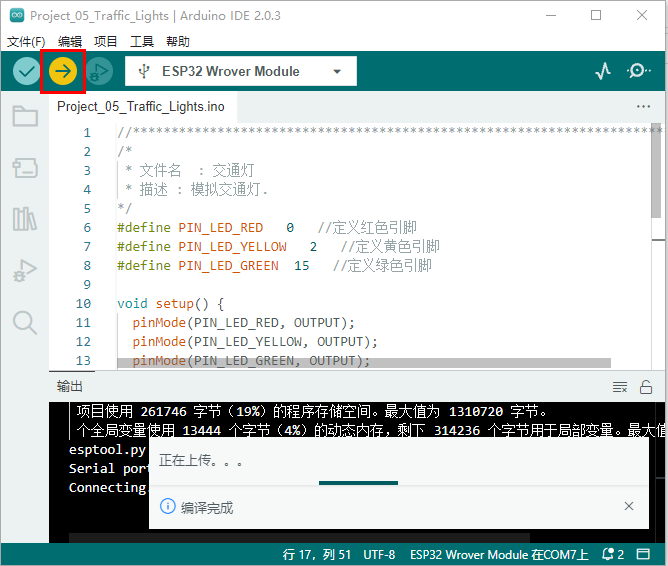Open the Search sidebar panel
The image size is (668, 566).
pos(25,322)
